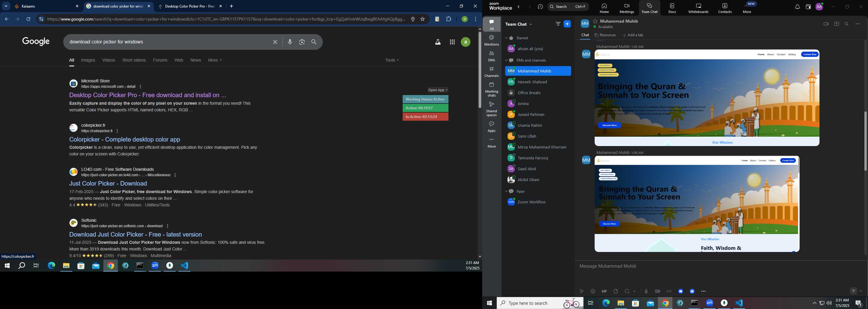Open Google search Tools dropdown

pos(392,60)
